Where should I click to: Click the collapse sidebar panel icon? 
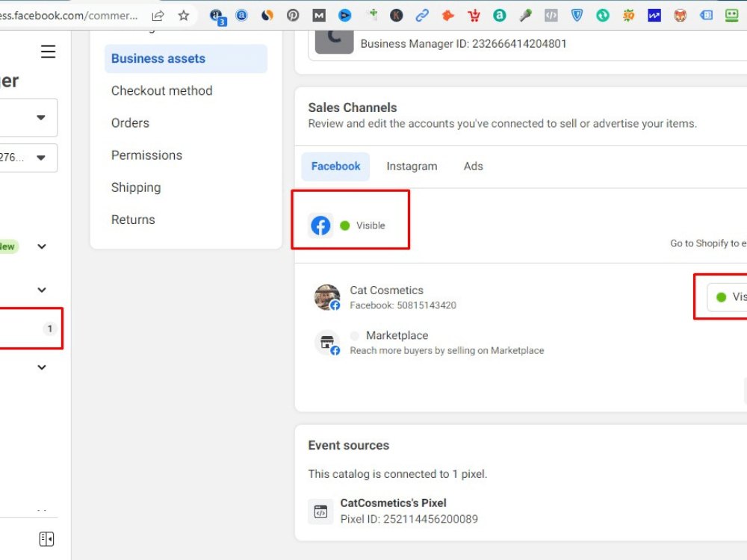(x=46, y=539)
